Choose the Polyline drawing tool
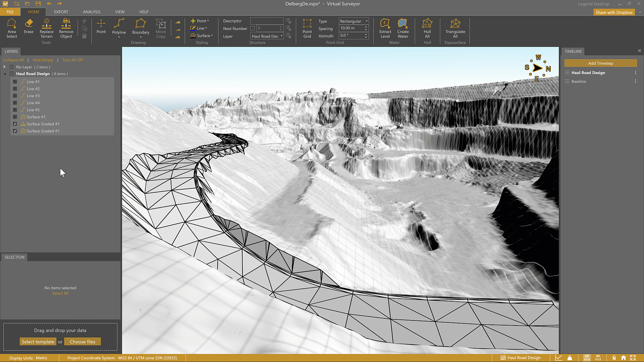 click(119, 27)
